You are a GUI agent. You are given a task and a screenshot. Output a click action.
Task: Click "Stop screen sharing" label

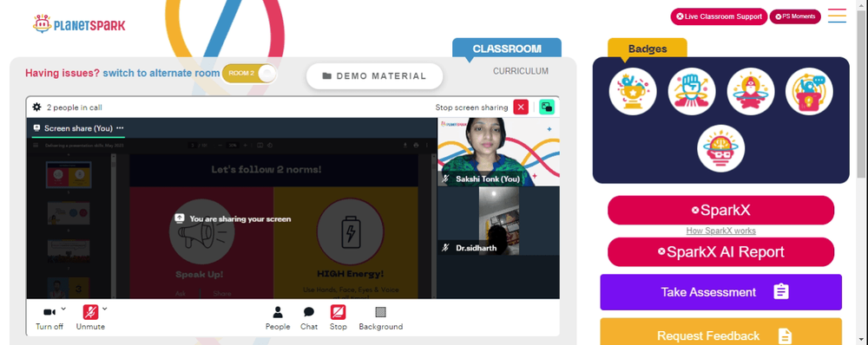(471, 107)
